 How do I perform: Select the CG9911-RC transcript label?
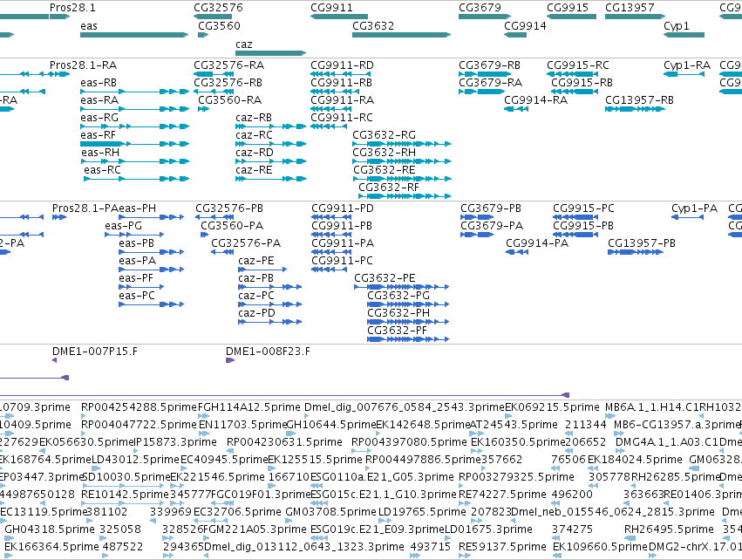tap(342, 118)
